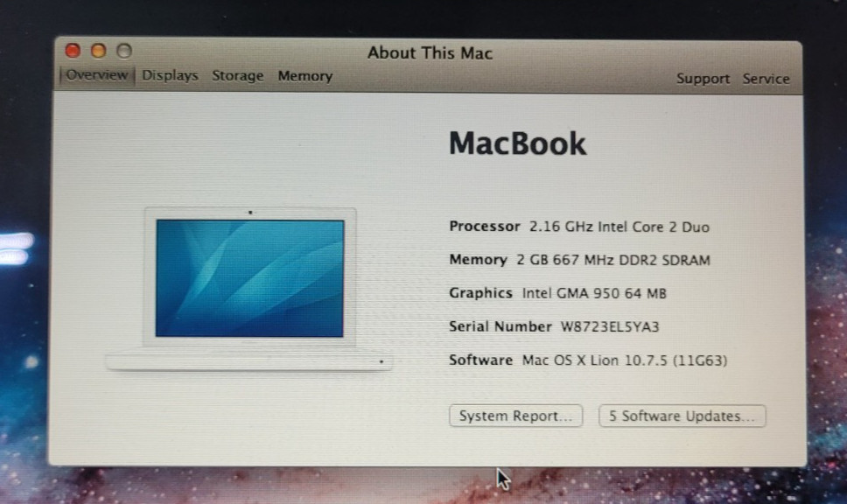Select processor text 2.16 GHz Intel Core 2 Duo
The image size is (847, 504).
tap(619, 227)
